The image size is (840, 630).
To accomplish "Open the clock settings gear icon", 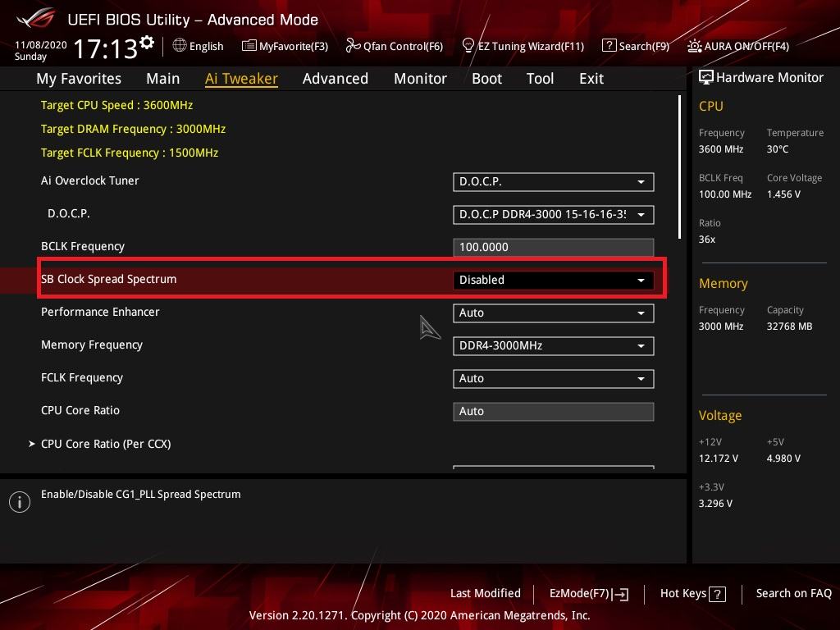I will [147, 43].
